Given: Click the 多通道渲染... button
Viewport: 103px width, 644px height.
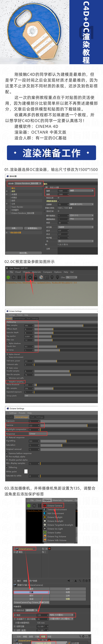Looking at the screenshot, I should (33, 228).
